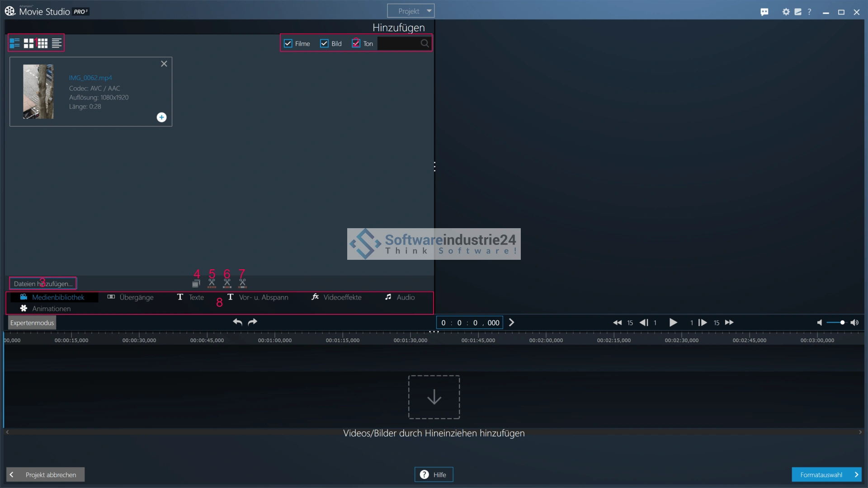
Task: Click the Dateien hinzufügen button
Action: pyautogui.click(x=43, y=284)
